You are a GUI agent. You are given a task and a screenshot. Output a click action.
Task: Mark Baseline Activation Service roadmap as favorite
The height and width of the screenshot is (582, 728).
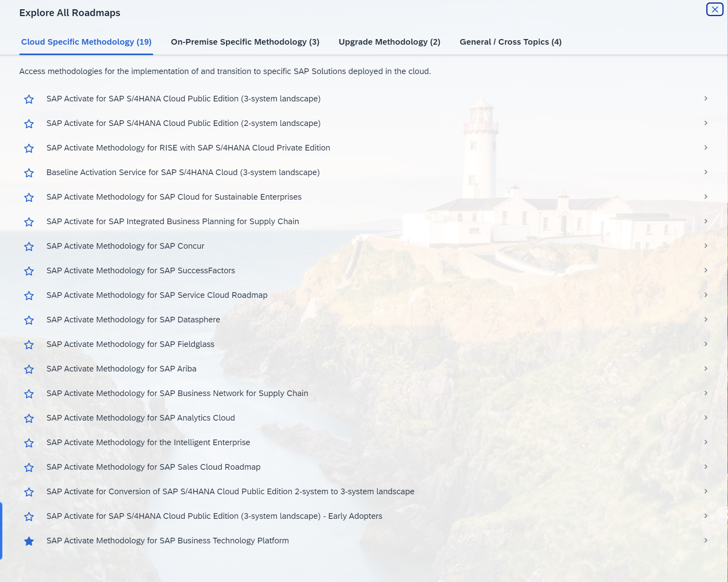point(29,173)
